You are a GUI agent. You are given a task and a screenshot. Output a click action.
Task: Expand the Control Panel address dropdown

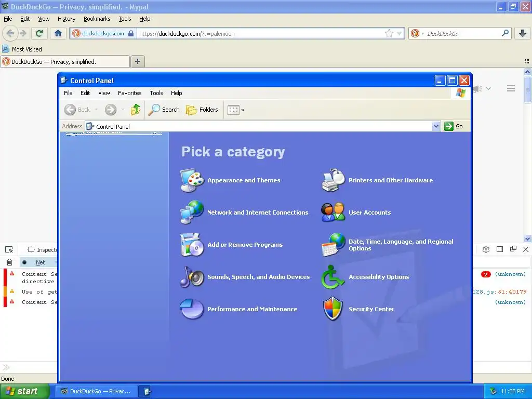coord(436,126)
